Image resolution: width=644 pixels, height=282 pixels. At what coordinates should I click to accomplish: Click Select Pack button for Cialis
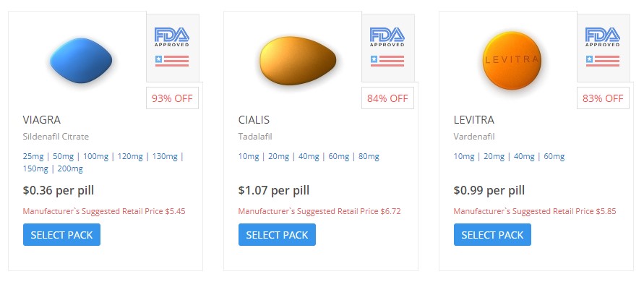coord(277,235)
